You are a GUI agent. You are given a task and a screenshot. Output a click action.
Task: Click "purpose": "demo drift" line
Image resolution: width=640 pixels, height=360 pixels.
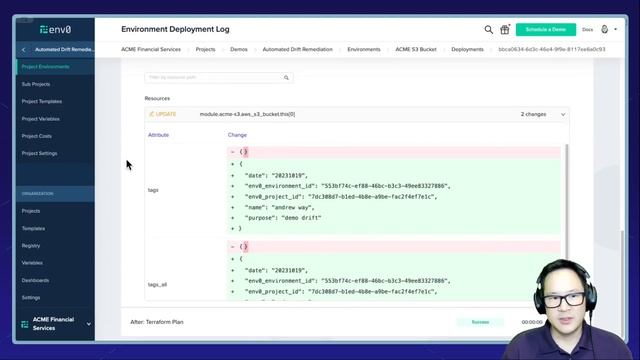click(283, 218)
